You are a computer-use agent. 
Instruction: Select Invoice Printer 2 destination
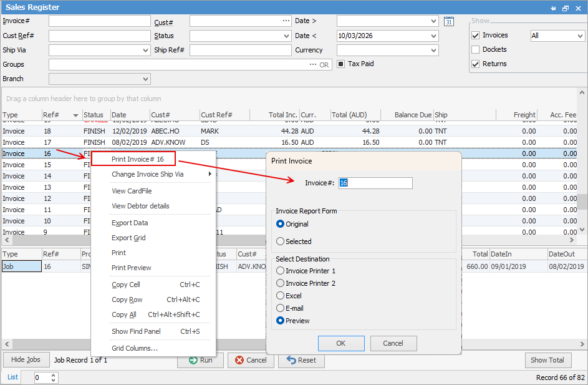click(280, 283)
